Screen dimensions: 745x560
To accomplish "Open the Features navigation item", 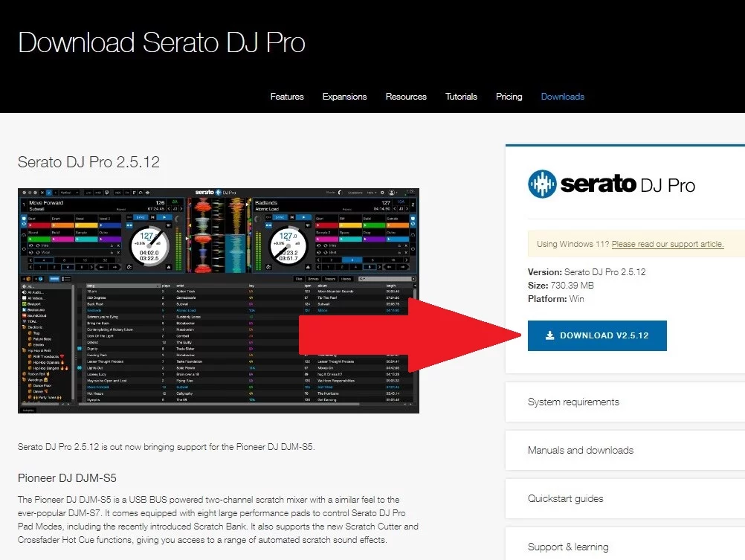I will click(x=286, y=97).
